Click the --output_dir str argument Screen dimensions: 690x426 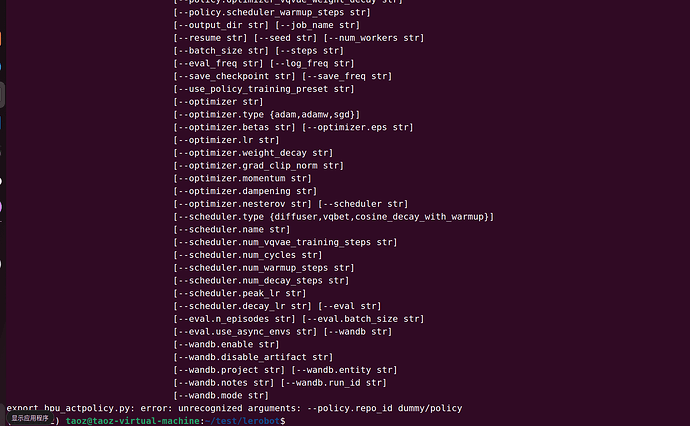(x=221, y=25)
